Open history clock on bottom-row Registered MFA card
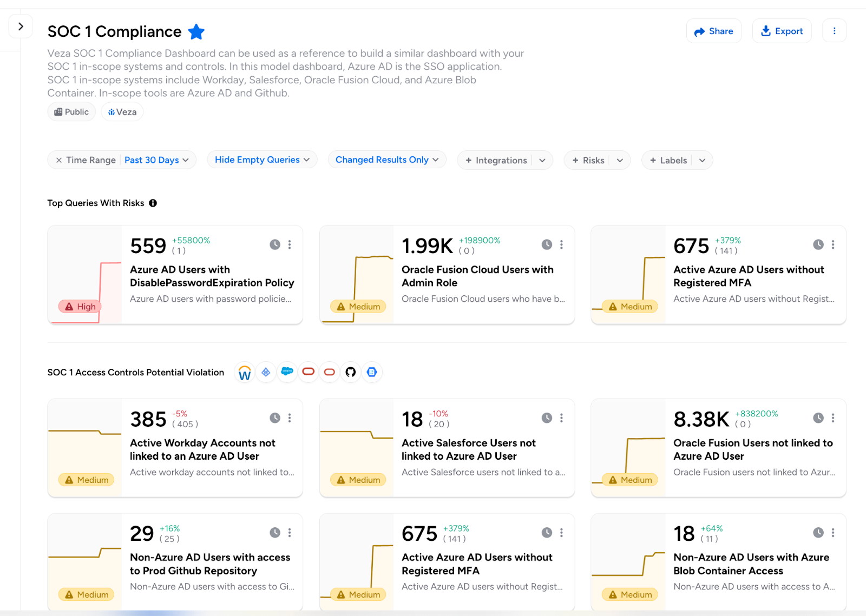Screen dimensions: 866x616 click(x=547, y=533)
